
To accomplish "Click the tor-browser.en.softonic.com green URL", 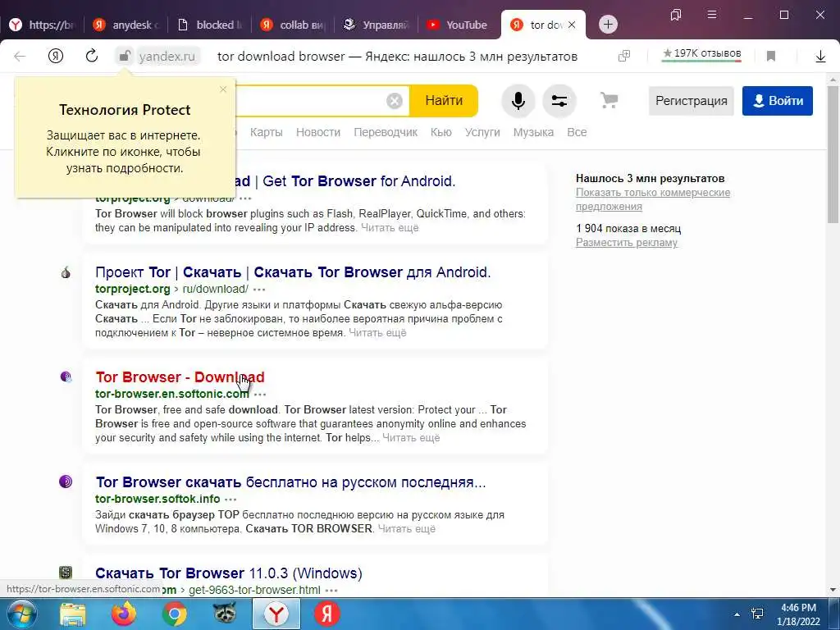I will [x=172, y=394].
